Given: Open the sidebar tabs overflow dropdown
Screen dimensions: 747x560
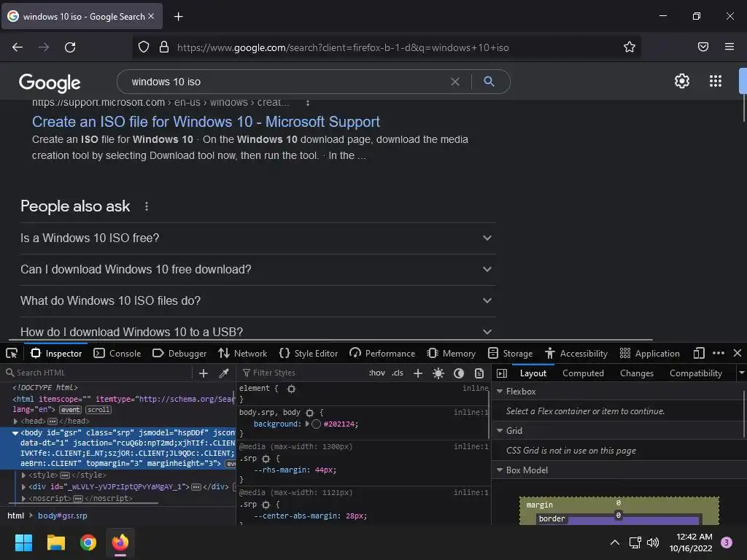Looking at the screenshot, I should pyautogui.click(x=741, y=373).
